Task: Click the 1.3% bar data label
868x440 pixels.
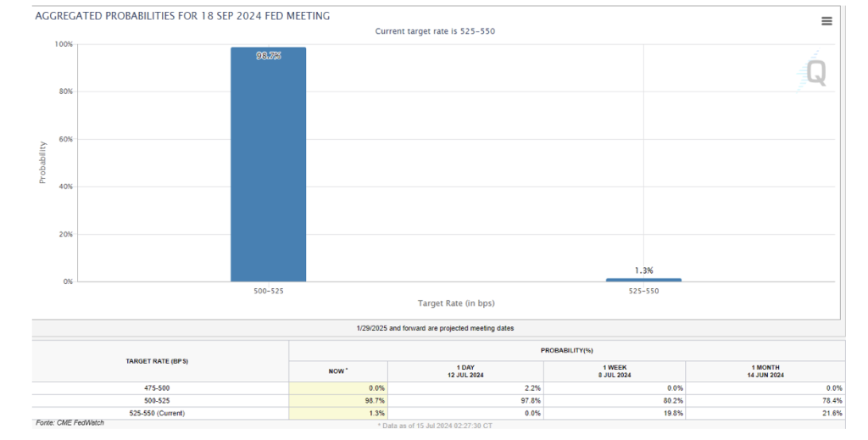Action: pos(644,270)
